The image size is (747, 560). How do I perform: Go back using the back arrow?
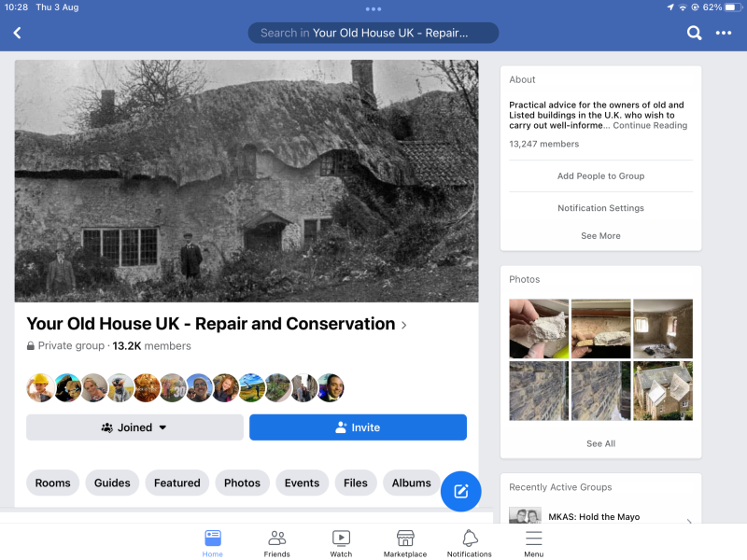17,33
